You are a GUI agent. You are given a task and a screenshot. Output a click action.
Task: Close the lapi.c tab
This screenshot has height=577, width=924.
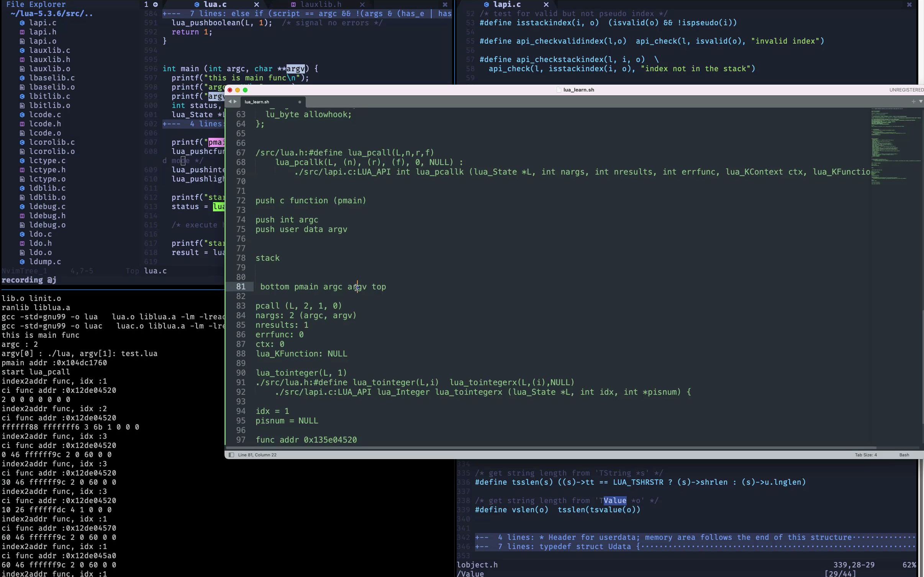(546, 5)
